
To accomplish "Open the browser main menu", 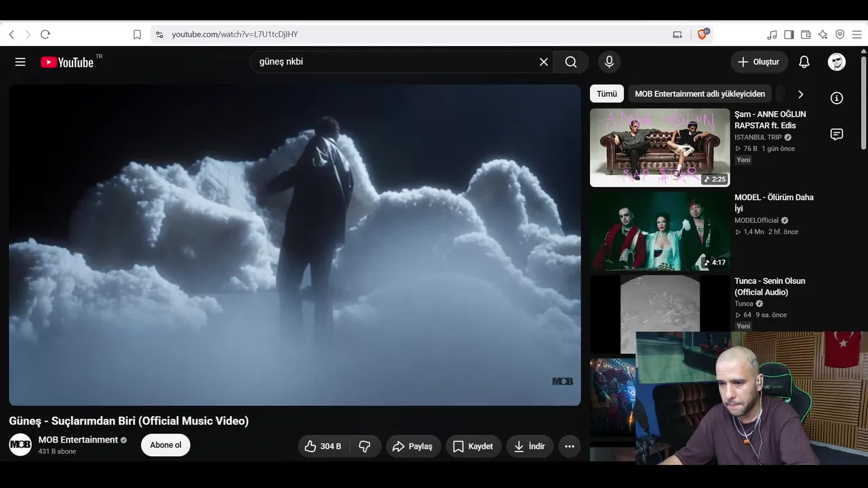I will pyautogui.click(x=857, y=35).
